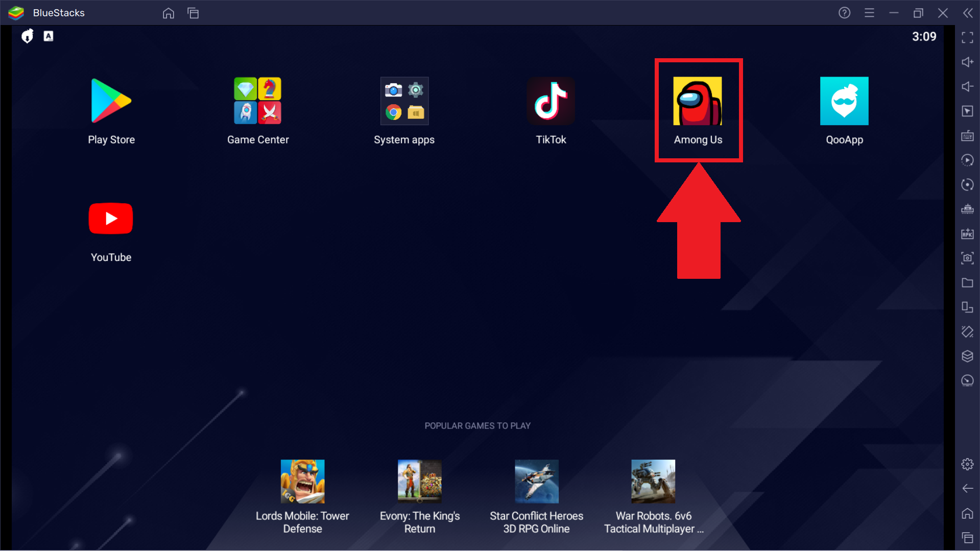Viewport: 980px width, 551px height.
Task: Open the System apps folder
Action: [x=404, y=101]
